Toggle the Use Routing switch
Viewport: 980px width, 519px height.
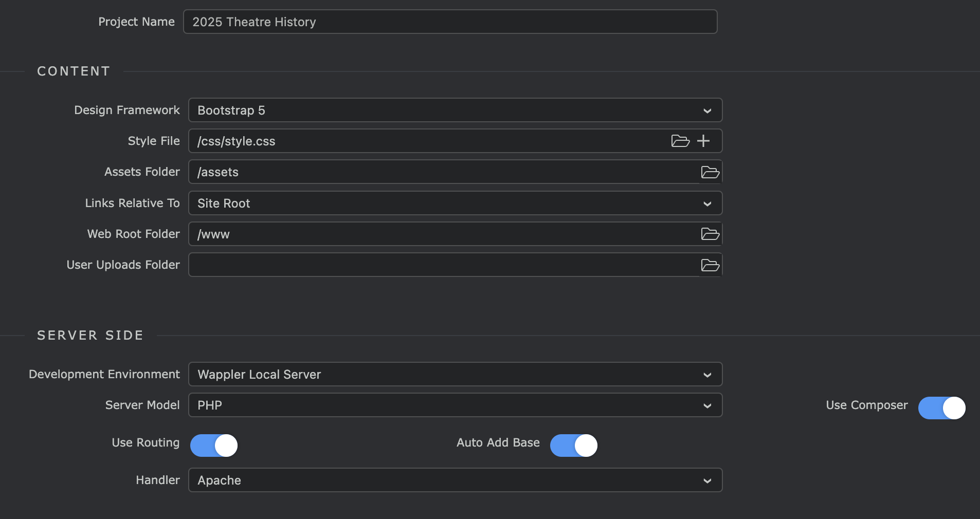(x=214, y=446)
